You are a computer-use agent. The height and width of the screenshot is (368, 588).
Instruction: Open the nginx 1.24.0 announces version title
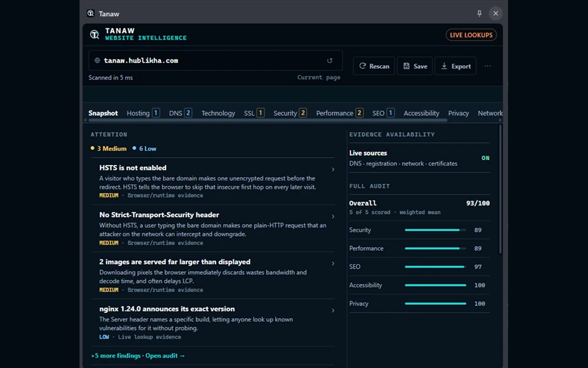(x=167, y=309)
